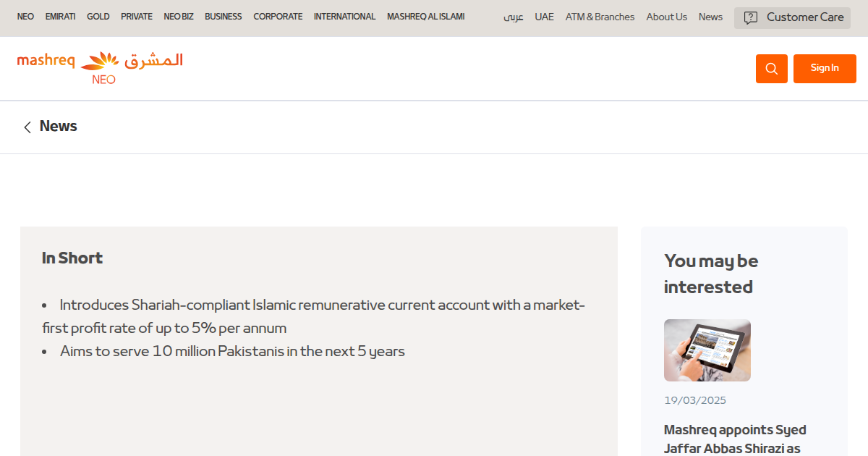Viewport: 868px width, 456px height.
Task: Open the PRIVATE banking section
Action: coord(136,16)
